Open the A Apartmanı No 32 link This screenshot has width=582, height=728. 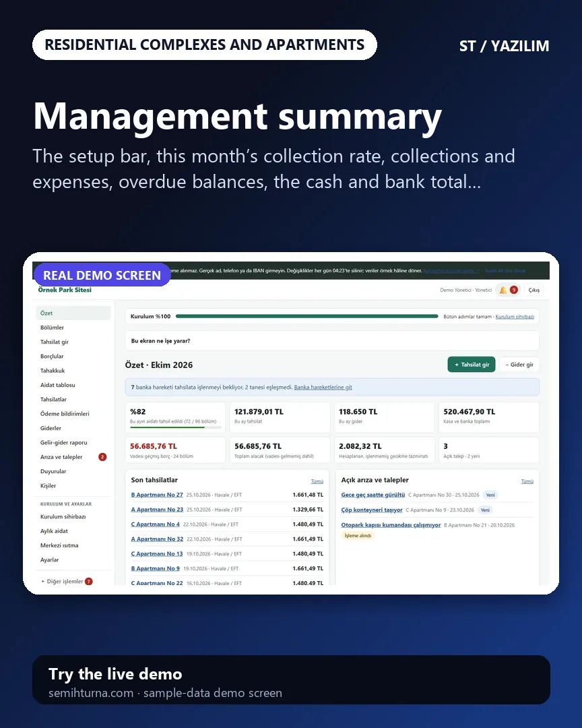157,539
